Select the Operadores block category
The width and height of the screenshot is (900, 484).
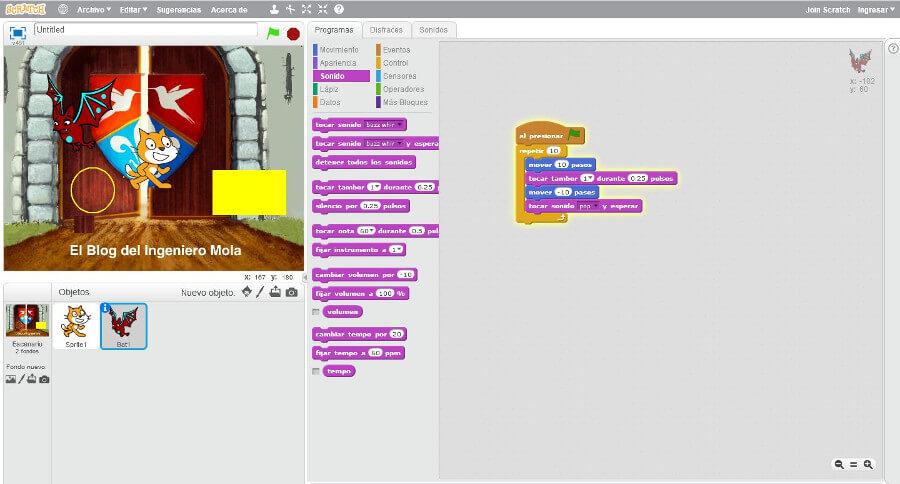point(404,89)
